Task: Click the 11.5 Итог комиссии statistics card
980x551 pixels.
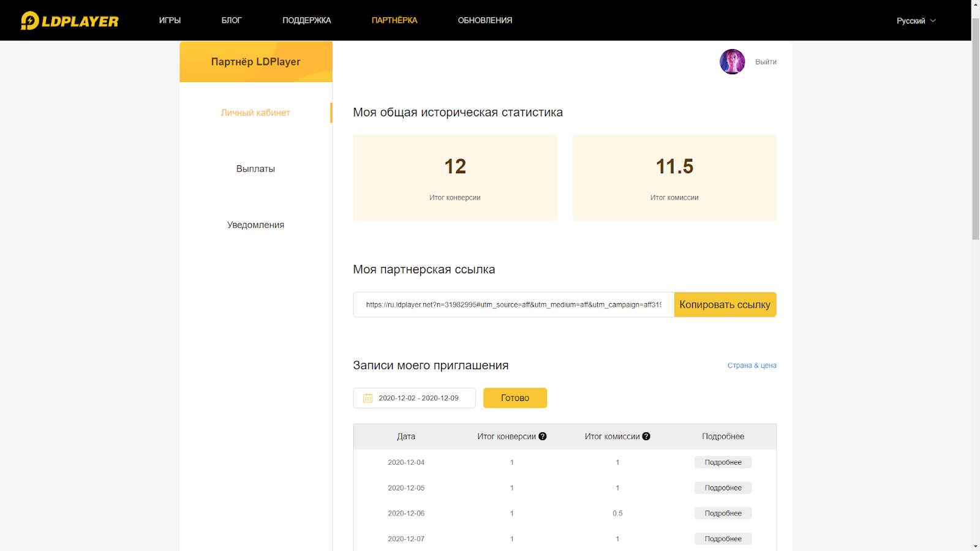Action: (674, 178)
